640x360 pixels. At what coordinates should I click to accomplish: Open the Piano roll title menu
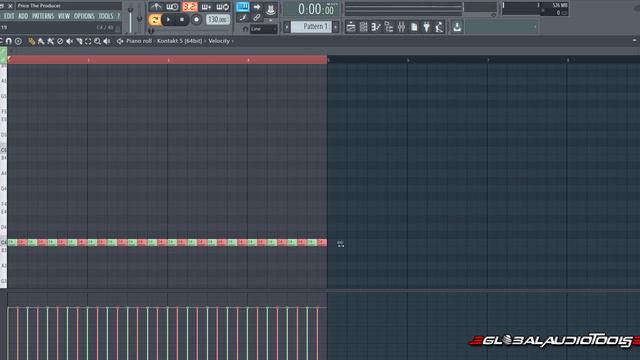[x=139, y=41]
